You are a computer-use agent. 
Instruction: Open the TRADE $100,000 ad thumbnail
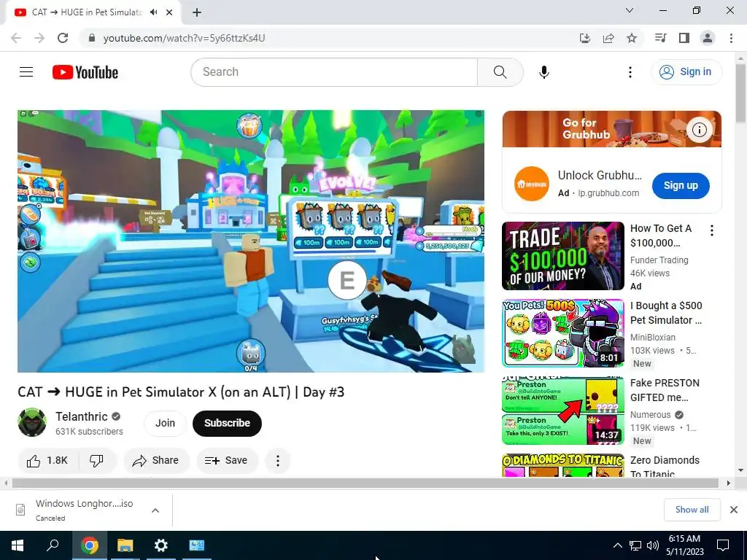coord(563,256)
